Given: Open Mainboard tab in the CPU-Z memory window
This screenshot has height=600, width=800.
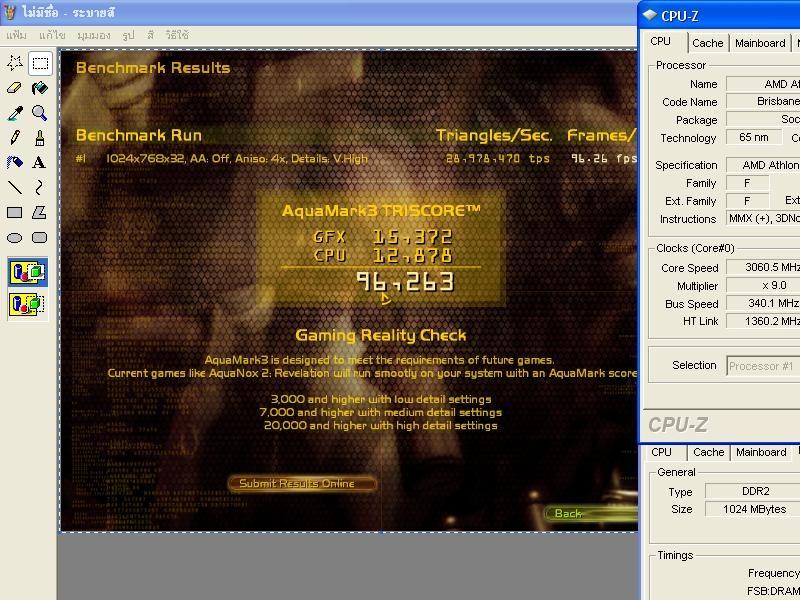Looking at the screenshot, I should tap(761, 452).
